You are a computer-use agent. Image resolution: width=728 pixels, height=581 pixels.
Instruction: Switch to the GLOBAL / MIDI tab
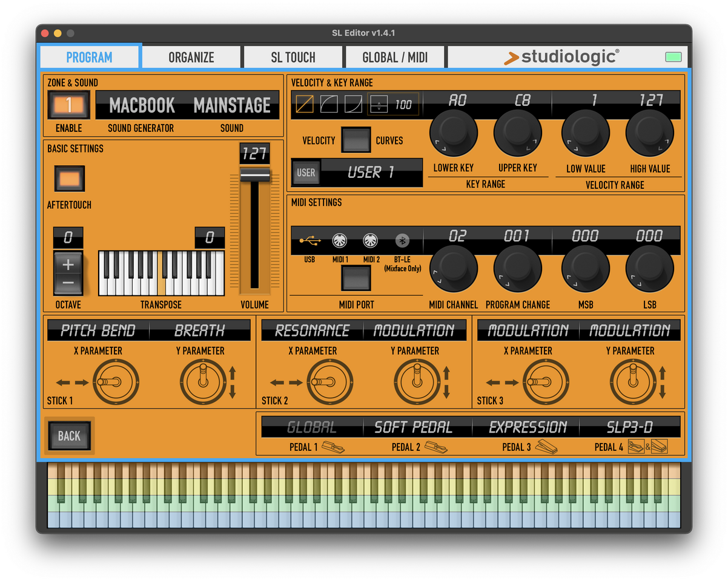tap(395, 57)
